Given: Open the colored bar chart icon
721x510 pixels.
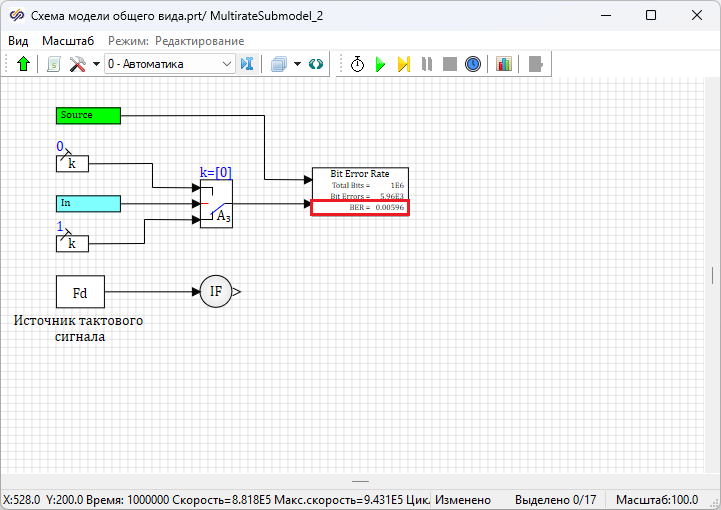Looking at the screenshot, I should [x=503, y=64].
